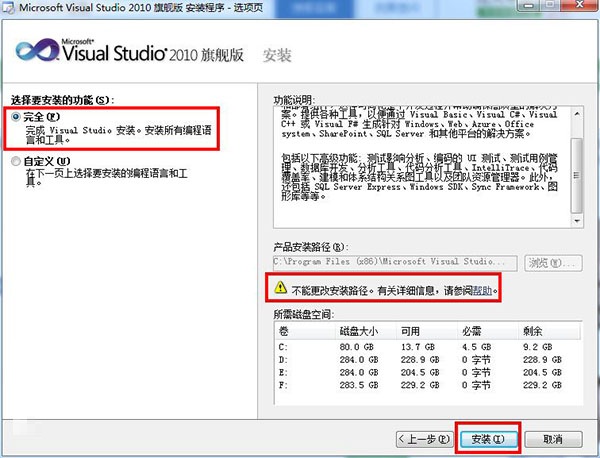
Task: Click the 80.0 GB disk size value
Action: coord(357,347)
